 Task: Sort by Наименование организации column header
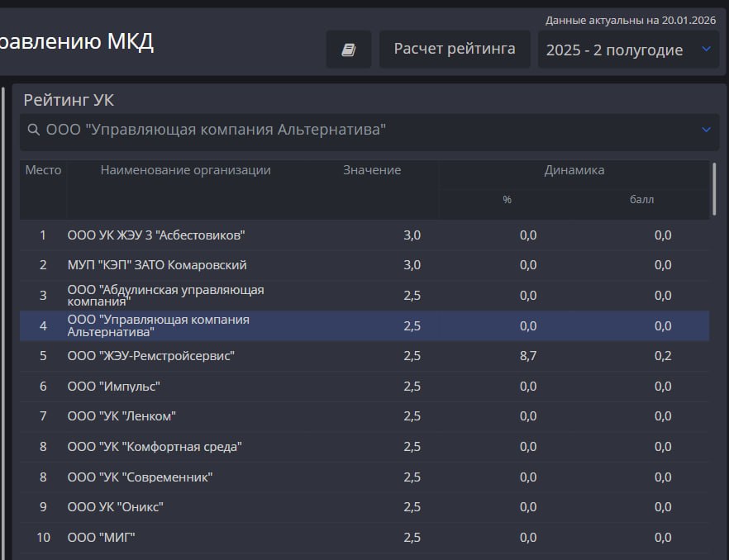click(185, 171)
